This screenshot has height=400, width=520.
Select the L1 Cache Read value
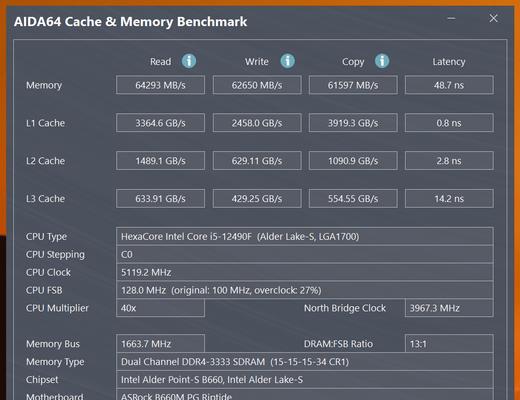[160, 123]
